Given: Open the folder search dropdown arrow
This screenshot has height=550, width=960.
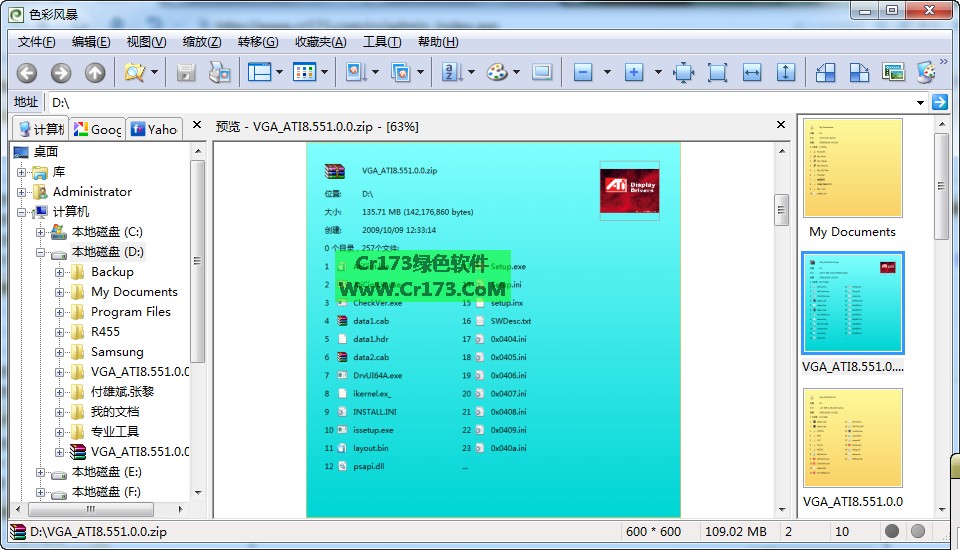Looking at the screenshot, I should click(x=154, y=72).
